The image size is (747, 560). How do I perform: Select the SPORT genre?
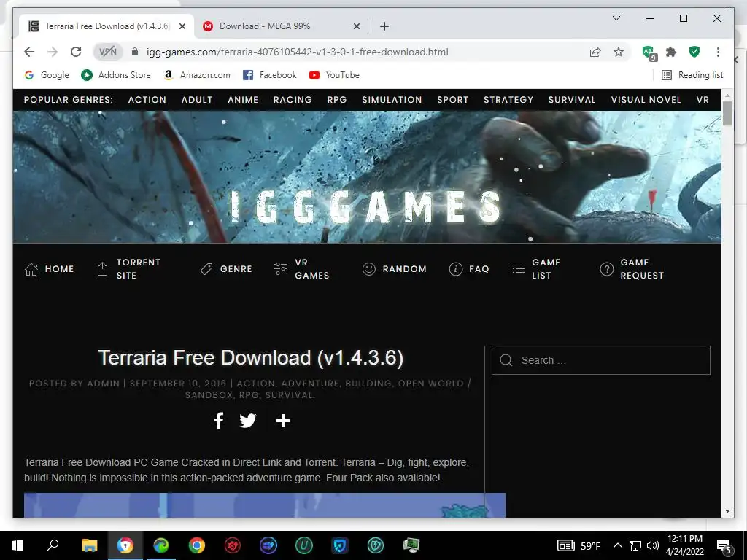(452, 99)
